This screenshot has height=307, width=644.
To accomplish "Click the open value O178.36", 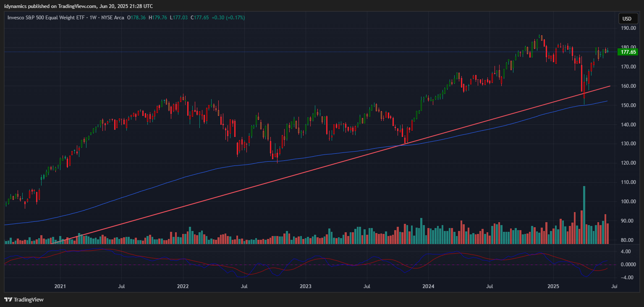I will [x=137, y=18].
